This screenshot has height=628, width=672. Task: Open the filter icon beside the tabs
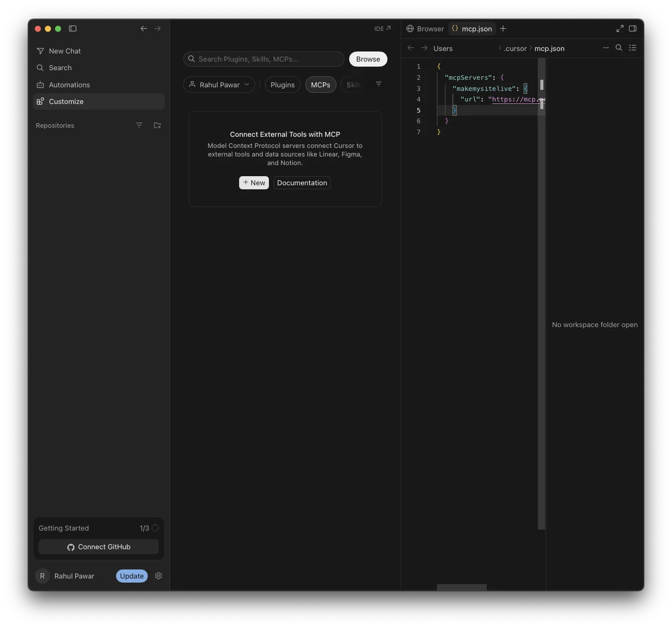pos(379,84)
